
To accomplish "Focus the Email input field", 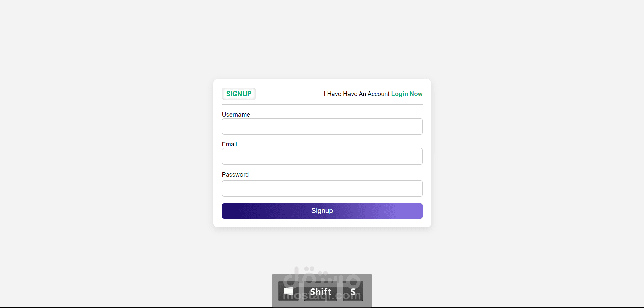I will click(322, 157).
